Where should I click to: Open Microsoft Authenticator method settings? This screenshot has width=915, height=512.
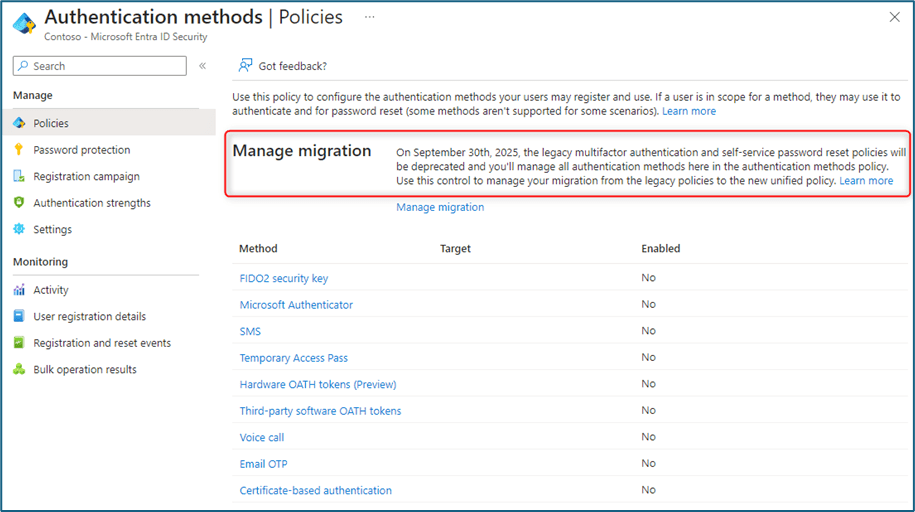pos(296,304)
